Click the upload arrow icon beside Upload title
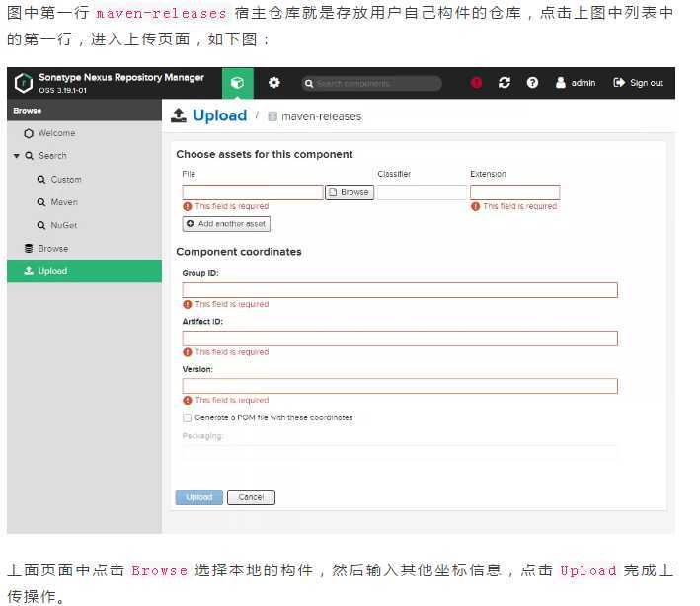This screenshot has width=700, height=606. [x=179, y=115]
